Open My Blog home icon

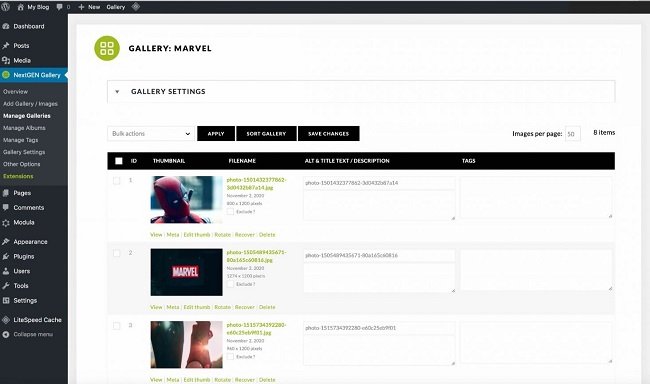click(20, 7)
